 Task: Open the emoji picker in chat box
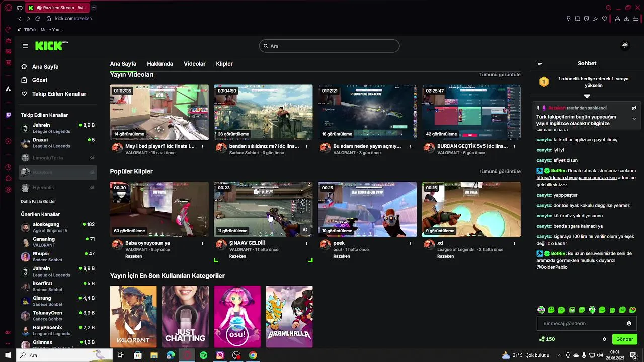tap(629, 323)
